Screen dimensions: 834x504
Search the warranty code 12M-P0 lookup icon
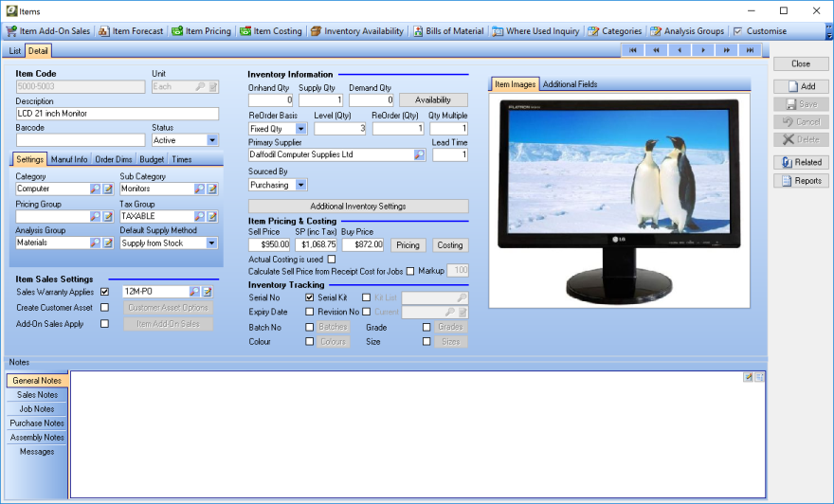(194, 292)
